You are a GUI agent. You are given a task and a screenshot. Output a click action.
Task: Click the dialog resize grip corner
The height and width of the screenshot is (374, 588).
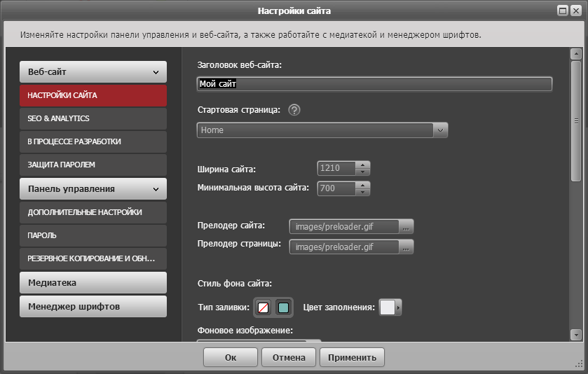click(579, 364)
